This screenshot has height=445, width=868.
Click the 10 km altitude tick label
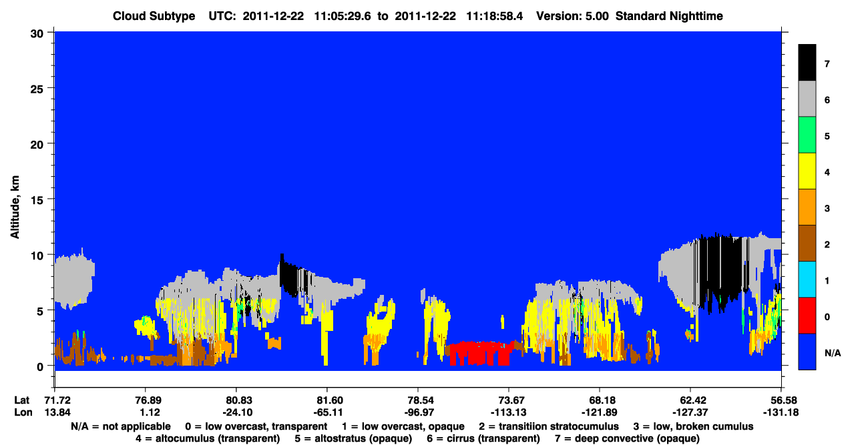point(39,255)
